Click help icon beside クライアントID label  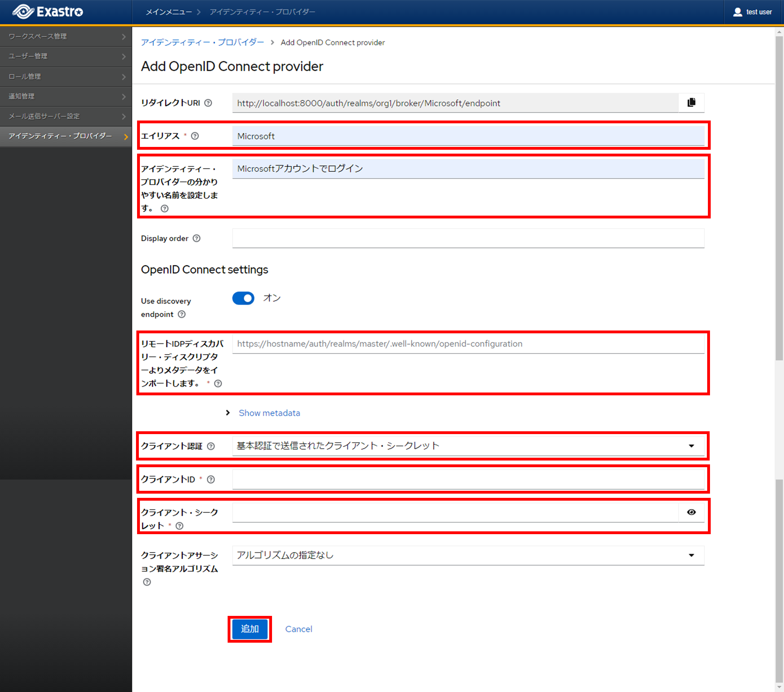coord(211,479)
